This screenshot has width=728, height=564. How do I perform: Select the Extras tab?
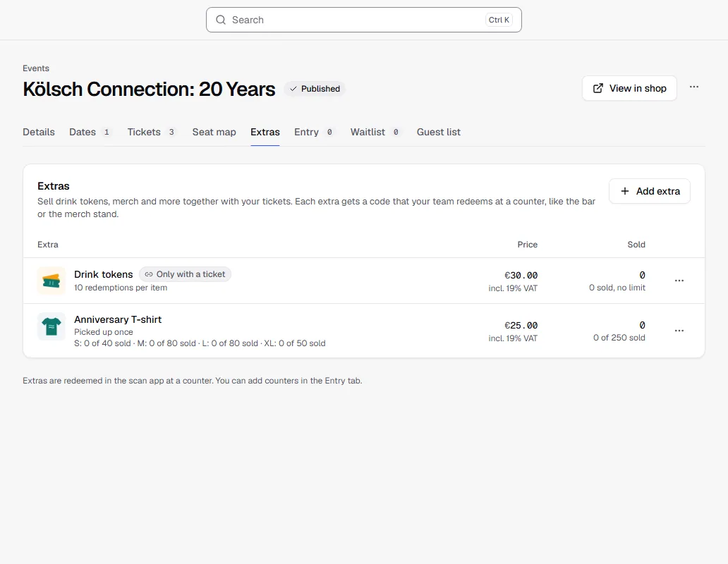point(265,133)
